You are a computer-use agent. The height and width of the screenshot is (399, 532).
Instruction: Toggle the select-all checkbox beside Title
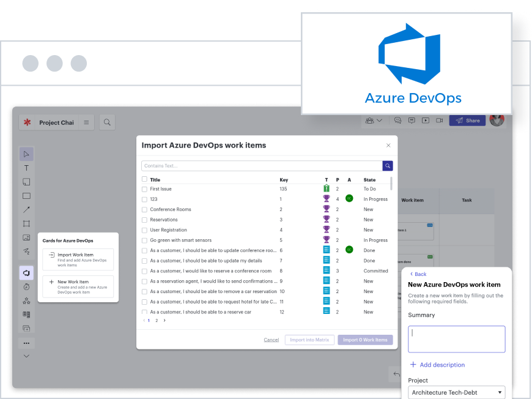click(x=144, y=179)
